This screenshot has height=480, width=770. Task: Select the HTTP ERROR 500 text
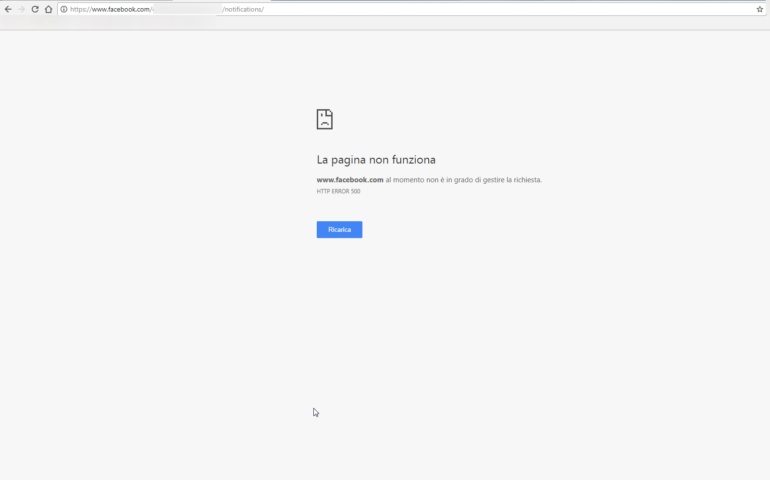click(338, 191)
